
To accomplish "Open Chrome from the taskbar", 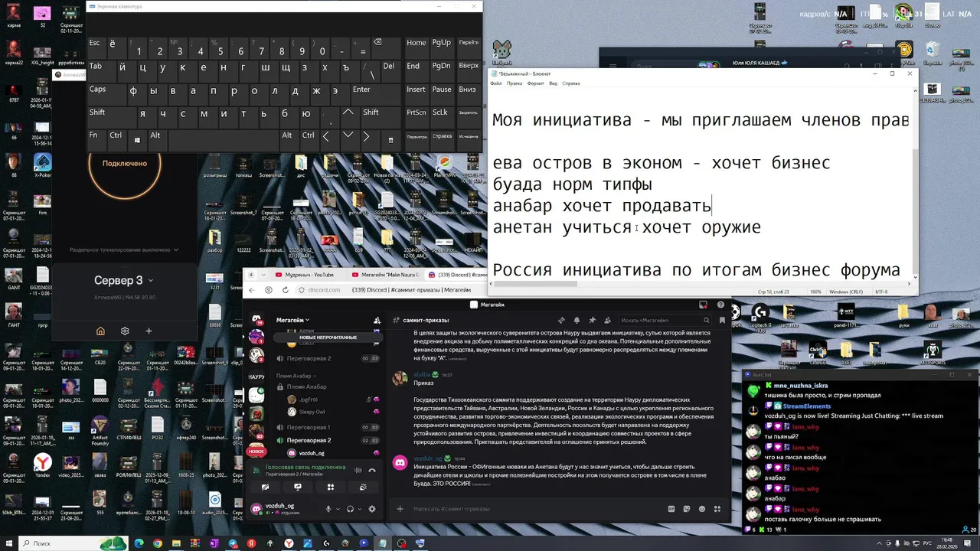I will 158,543.
